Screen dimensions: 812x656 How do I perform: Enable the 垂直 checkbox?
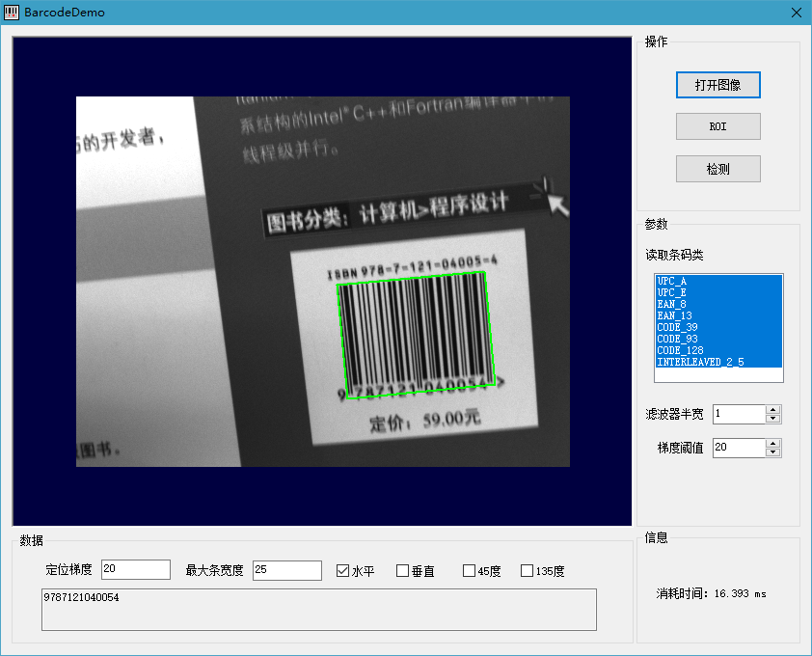click(x=402, y=571)
